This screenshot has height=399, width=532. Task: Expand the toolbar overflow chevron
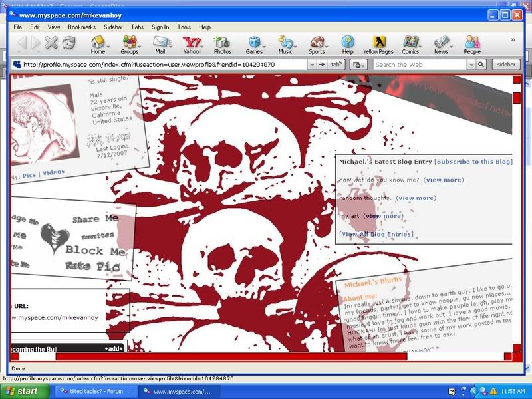coord(513,40)
